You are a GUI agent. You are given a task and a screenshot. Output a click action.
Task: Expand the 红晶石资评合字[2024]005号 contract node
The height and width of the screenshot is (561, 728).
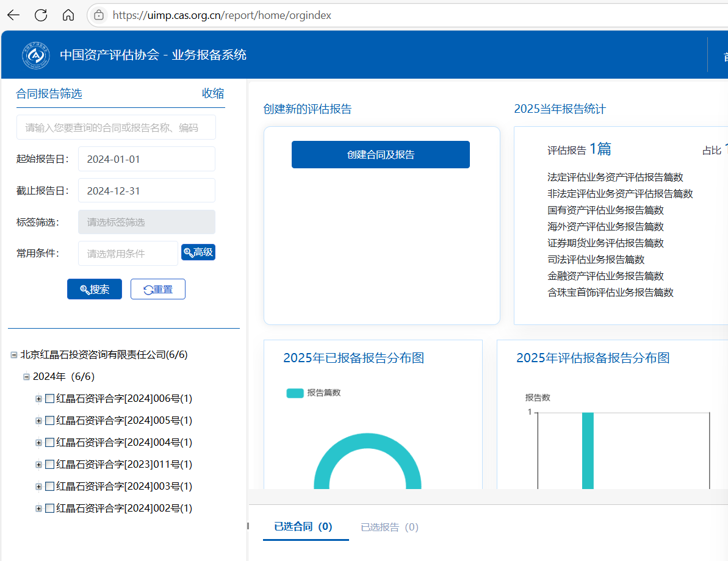click(38, 421)
